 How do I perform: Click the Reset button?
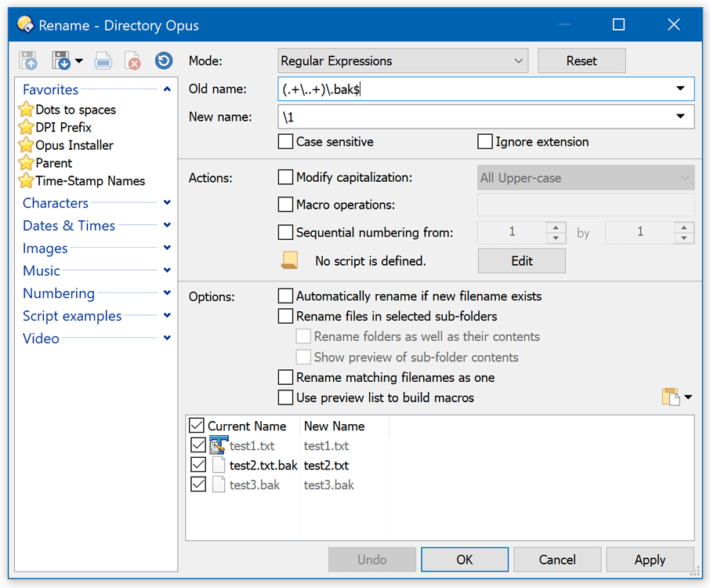pyautogui.click(x=581, y=60)
